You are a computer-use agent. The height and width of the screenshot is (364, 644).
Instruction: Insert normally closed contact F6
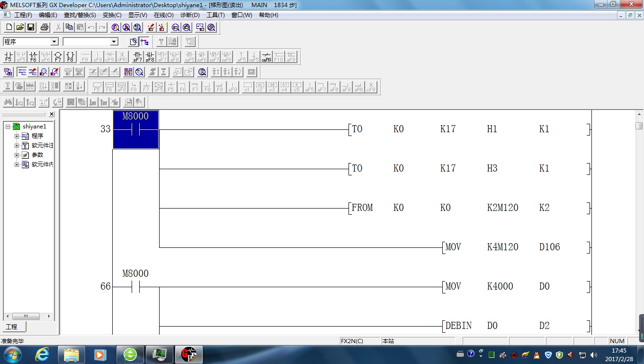tap(33, 57)
